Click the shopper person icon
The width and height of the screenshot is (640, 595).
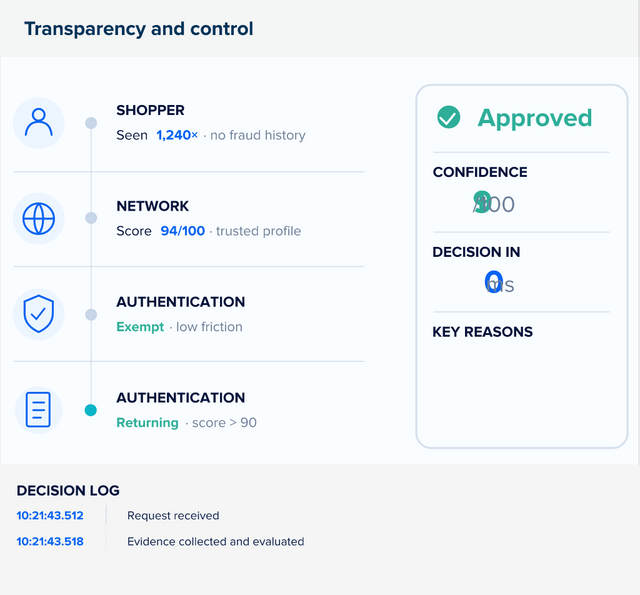pyautogui.click(x=39, y=122)
